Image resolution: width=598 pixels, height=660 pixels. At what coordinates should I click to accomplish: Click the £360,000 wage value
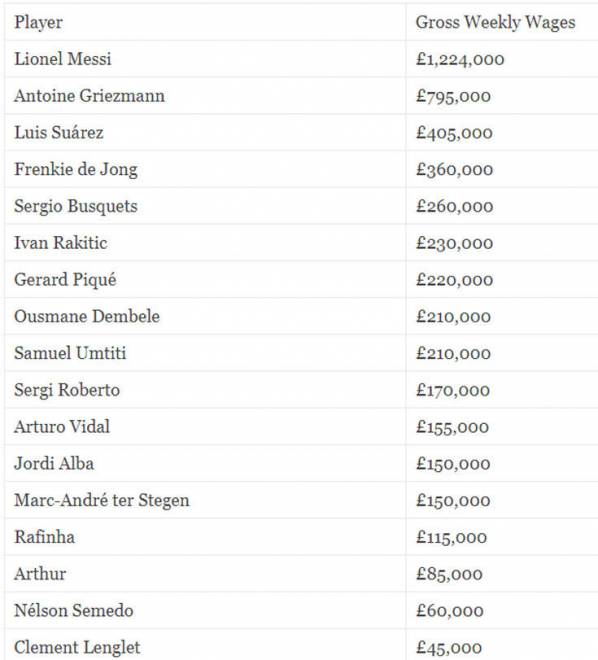pos(454,170)
